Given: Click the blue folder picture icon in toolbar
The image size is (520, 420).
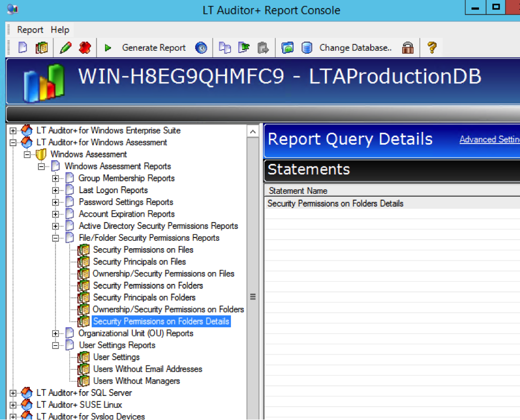Looking at the screenshot, I should [287, 48].
